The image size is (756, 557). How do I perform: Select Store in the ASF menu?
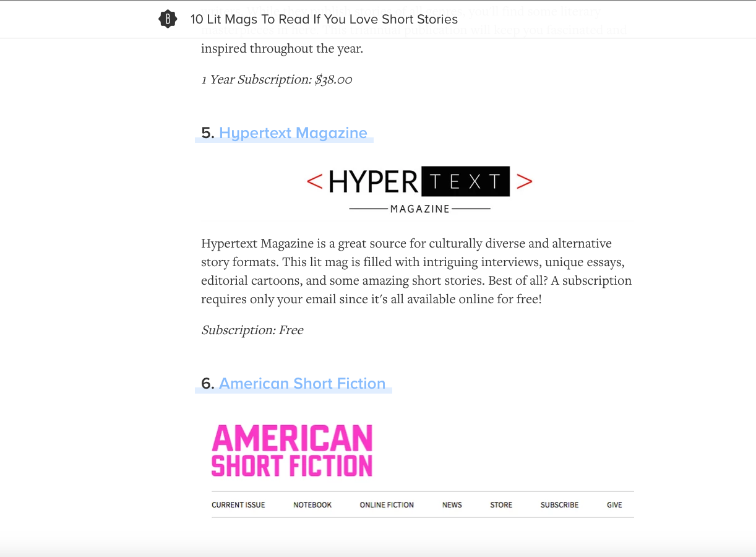[501, 505]
